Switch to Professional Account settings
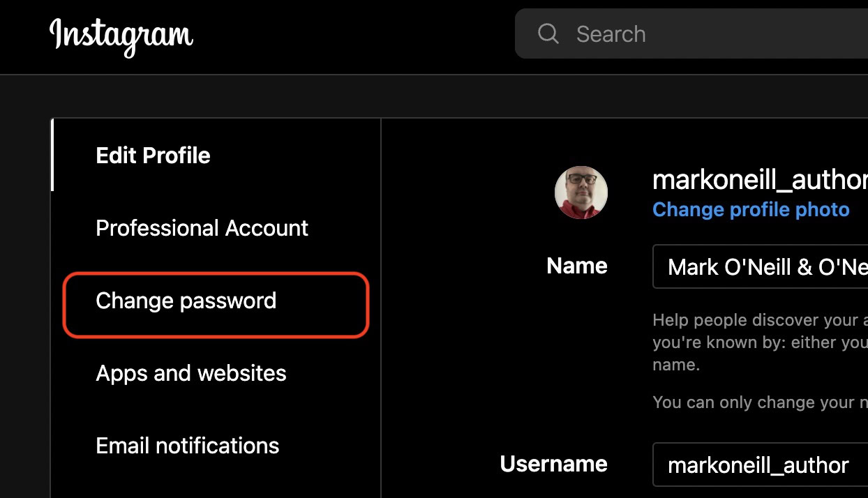This screenshot has height=498, width=868. click(x=202, y=228)
